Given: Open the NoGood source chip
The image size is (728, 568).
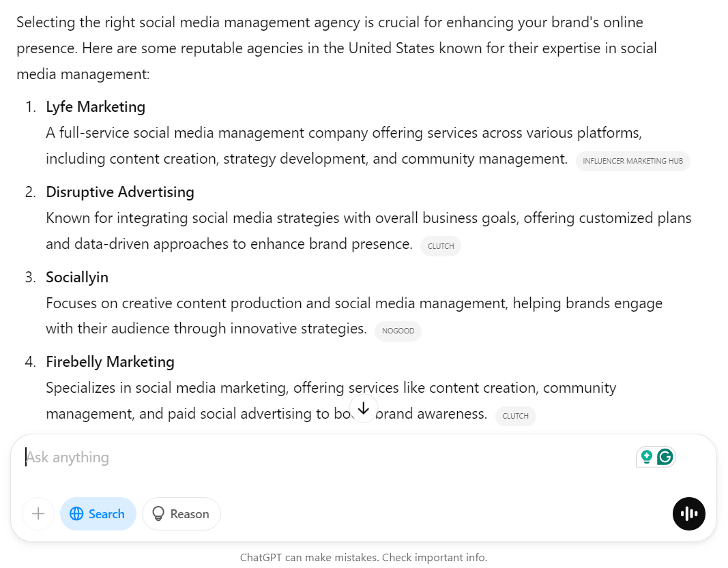Looking at the screenshot, I should click(x=398, y=331).
